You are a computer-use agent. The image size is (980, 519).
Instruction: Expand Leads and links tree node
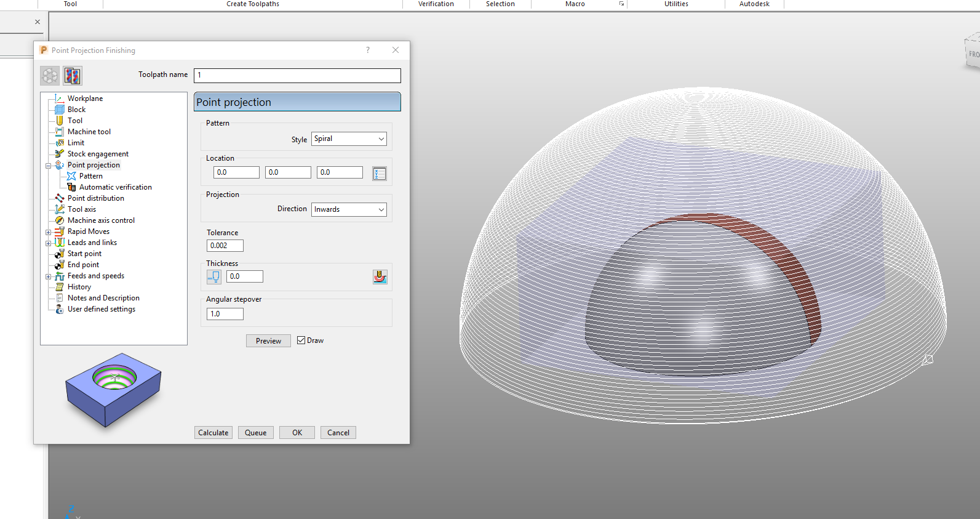point(48,243)
